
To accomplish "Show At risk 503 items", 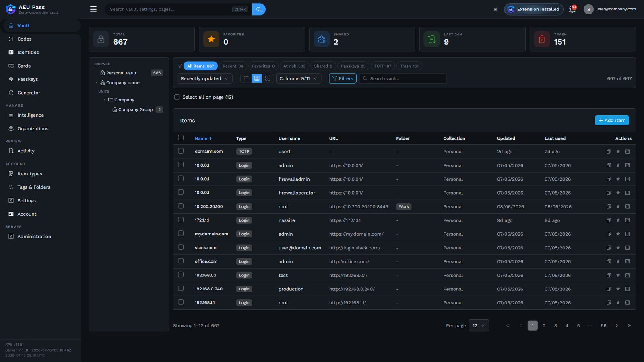I will 294,66.
